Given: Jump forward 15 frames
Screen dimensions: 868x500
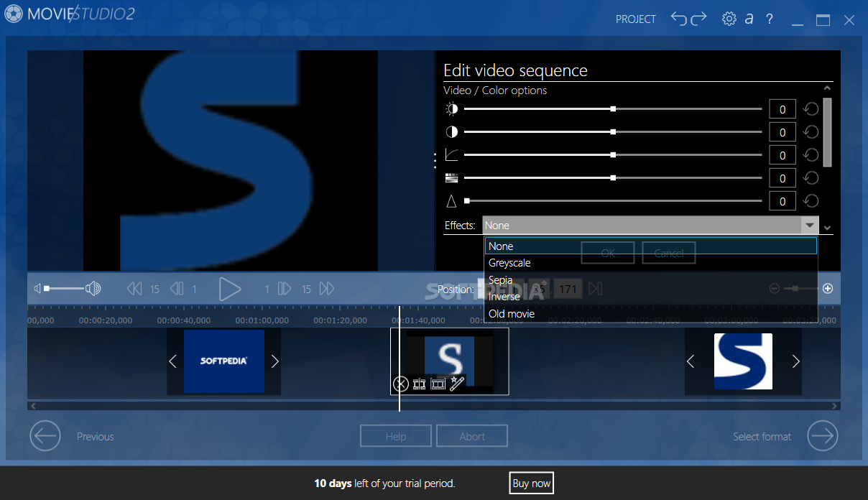Looking at the screenshot, I should [x=327, y=289].
